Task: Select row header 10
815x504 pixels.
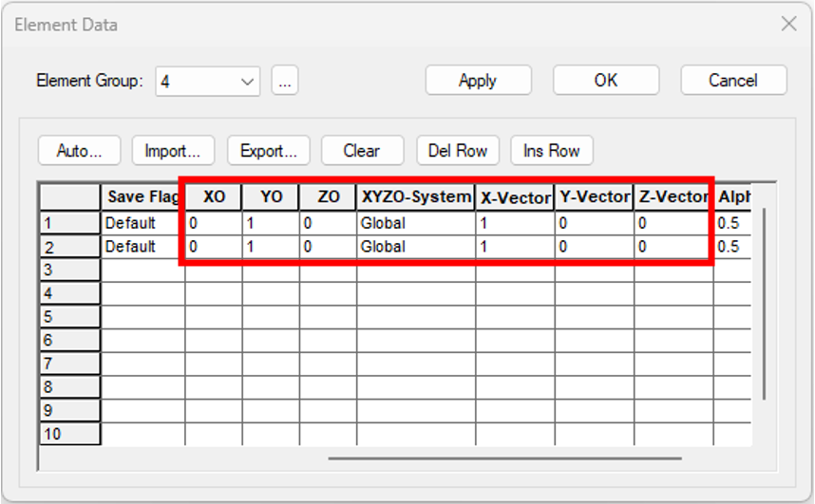Action: (69, 434)
